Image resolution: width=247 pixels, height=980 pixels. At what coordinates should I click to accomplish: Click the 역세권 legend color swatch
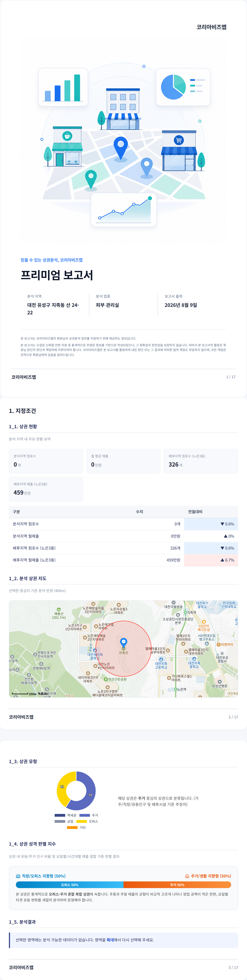click(60, 815)
